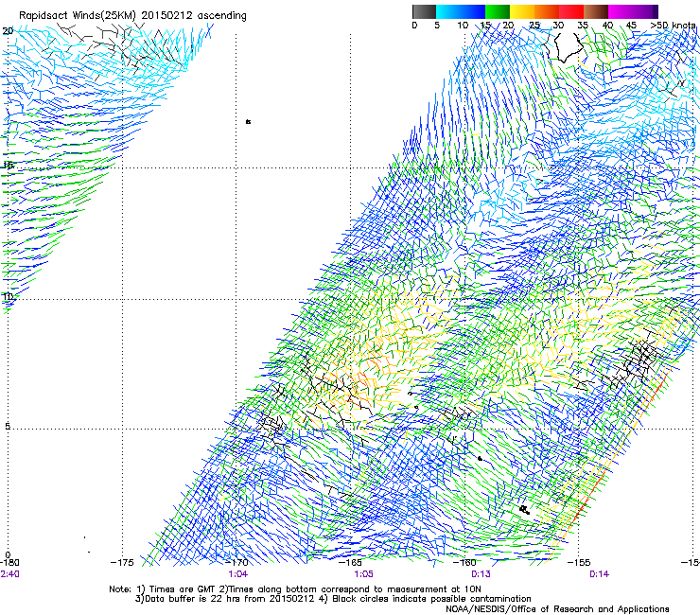The width and height of the screenshot is (700, 615).
Task: Click the '>50 knots' legend label
Action: coord(673,26)
